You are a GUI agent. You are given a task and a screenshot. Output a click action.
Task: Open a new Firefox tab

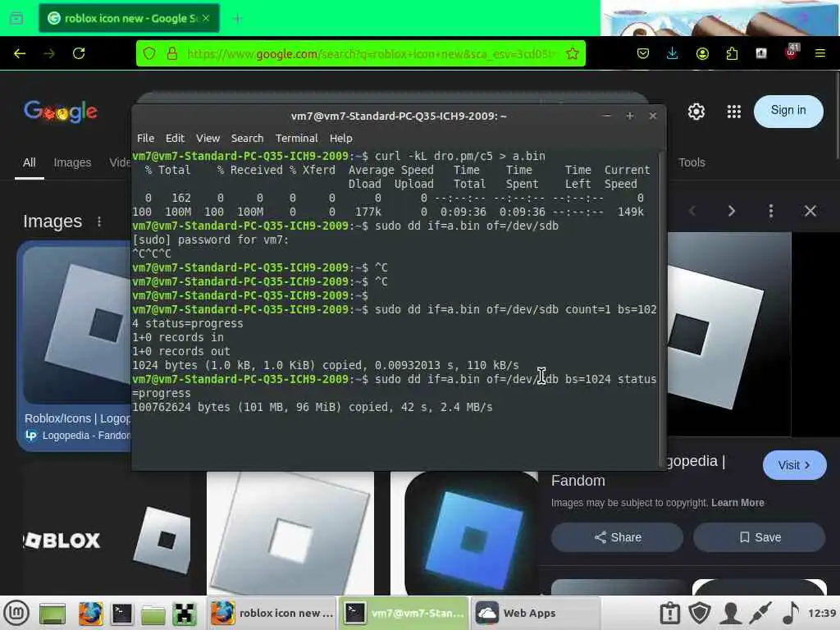[237, 19]
